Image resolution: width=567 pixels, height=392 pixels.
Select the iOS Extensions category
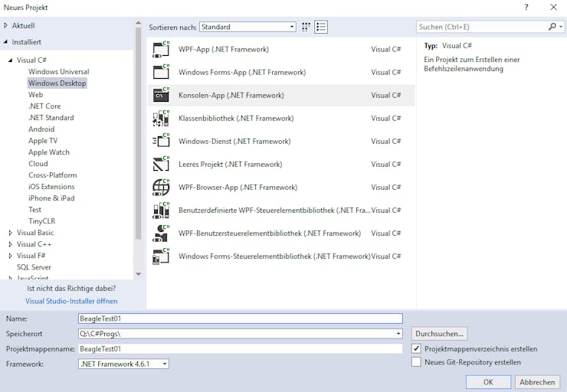pos(51,187)
